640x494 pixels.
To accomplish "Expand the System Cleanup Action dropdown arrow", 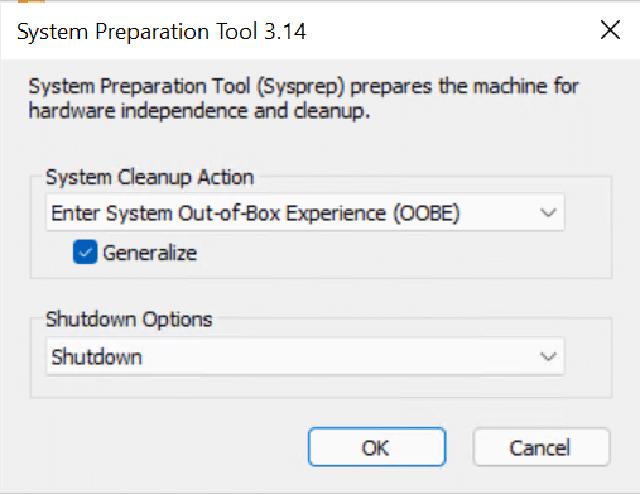I will [546, 213].
